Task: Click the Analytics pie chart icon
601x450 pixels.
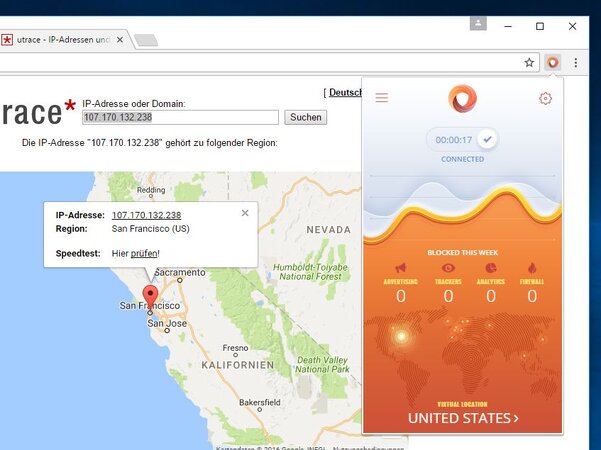Action: (490, 268)
